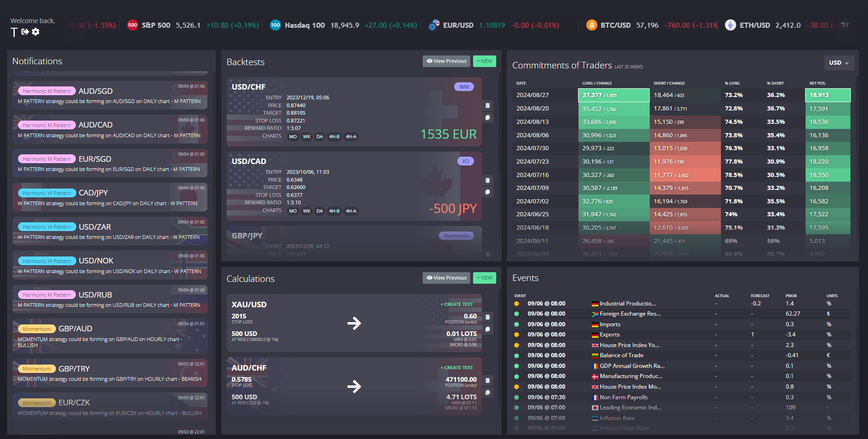
Task: Click the S&P 500 badge icon in the ticker bar
Action: pos(133,25)
